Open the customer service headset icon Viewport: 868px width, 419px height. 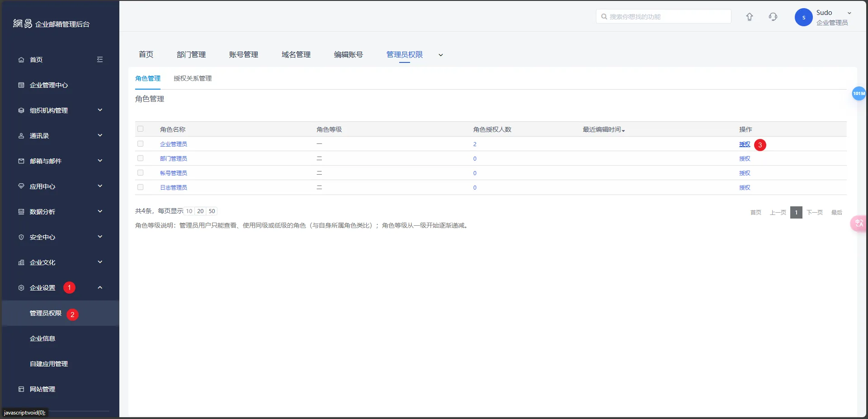pyautogui.click(x=773, y=17)
